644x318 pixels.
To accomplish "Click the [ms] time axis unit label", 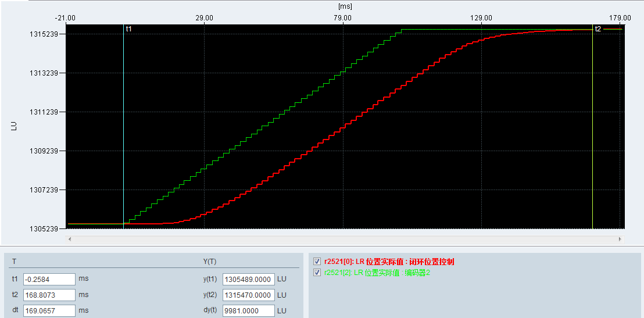I will coord(345,6).
